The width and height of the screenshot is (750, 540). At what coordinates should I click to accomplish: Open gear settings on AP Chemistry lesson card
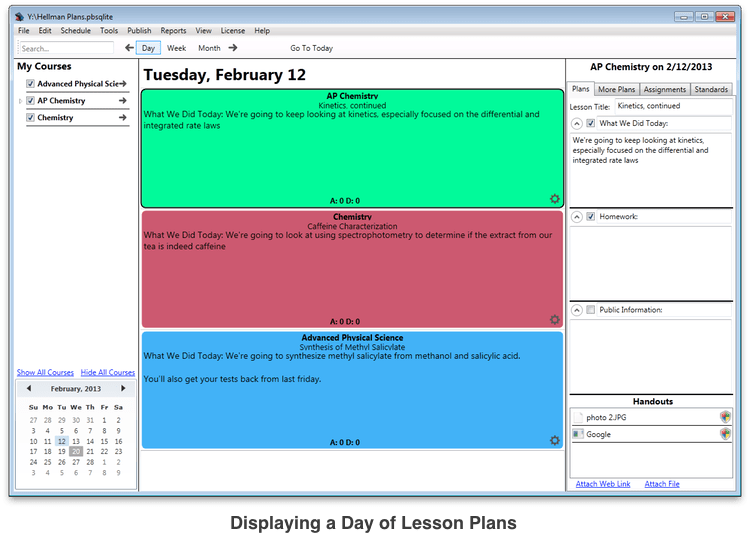(554, 199)
